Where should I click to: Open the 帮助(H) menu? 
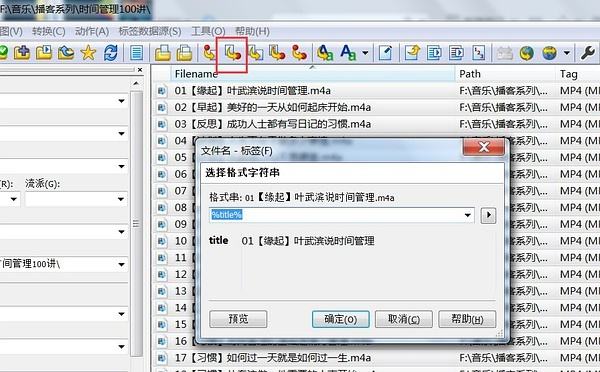tap(252, 31)
